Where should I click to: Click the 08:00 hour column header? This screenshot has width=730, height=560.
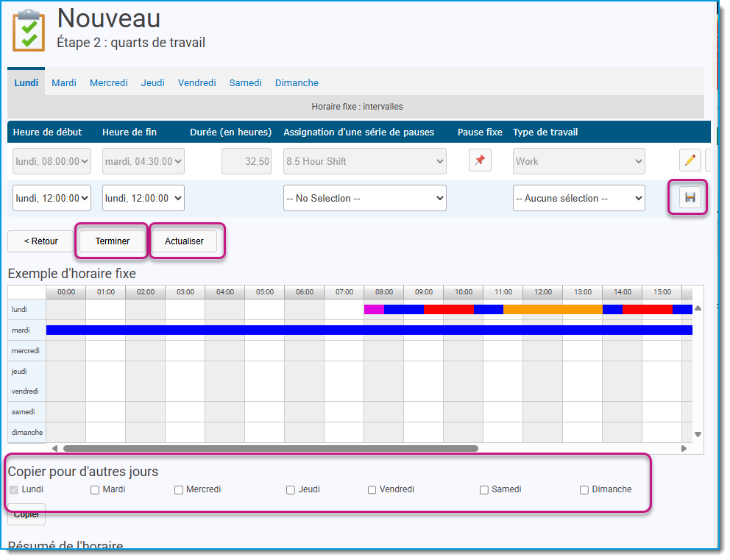click(x=383, y=292)
